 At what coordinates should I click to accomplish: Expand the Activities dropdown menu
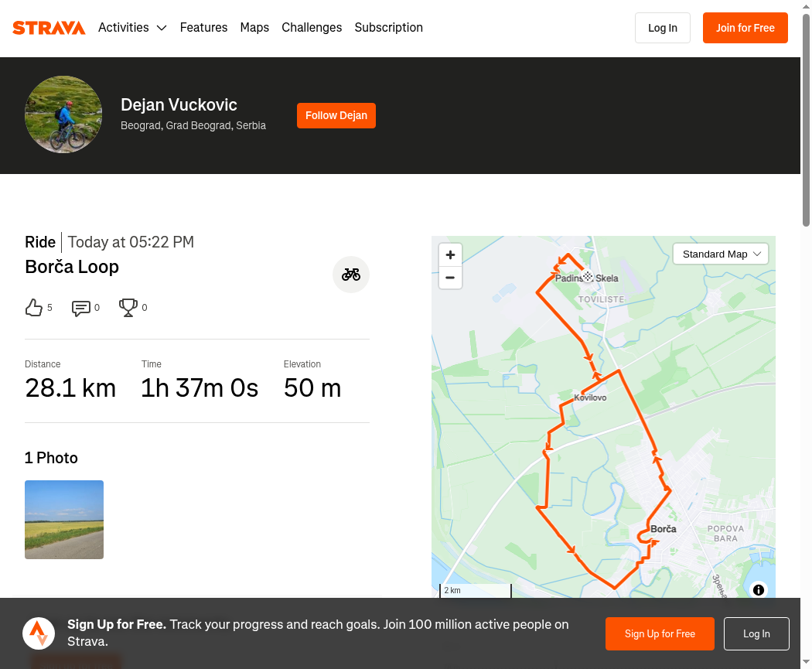pyautogui.click(x=132, y=27)
